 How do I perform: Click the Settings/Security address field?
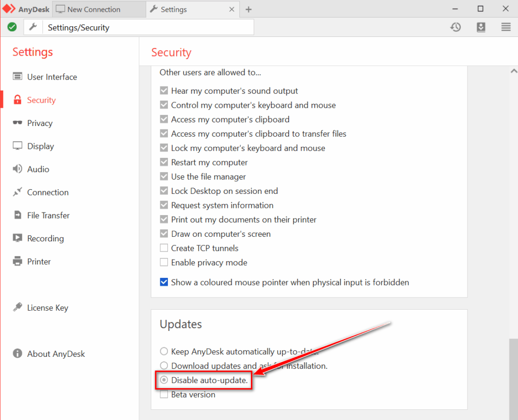[148, 27]
